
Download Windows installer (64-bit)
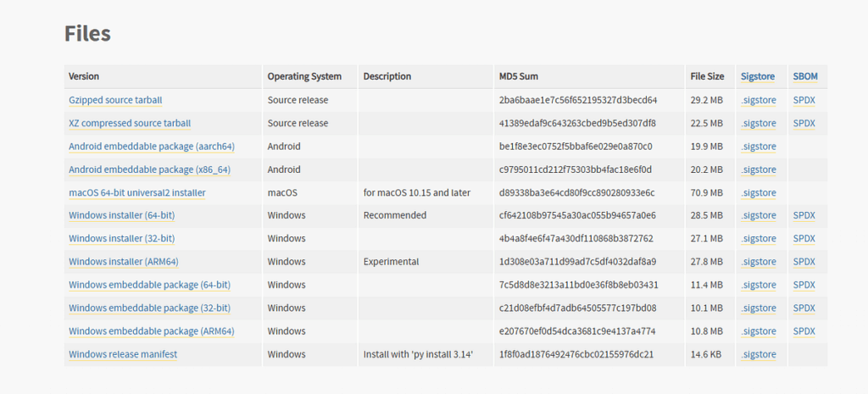(x=121, y=215)
